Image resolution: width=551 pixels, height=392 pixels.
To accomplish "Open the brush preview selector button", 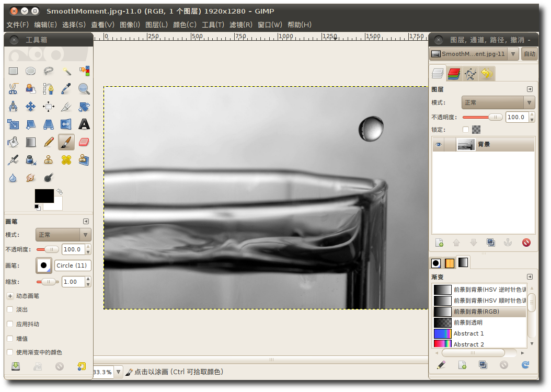I will (x=44, y=265).
